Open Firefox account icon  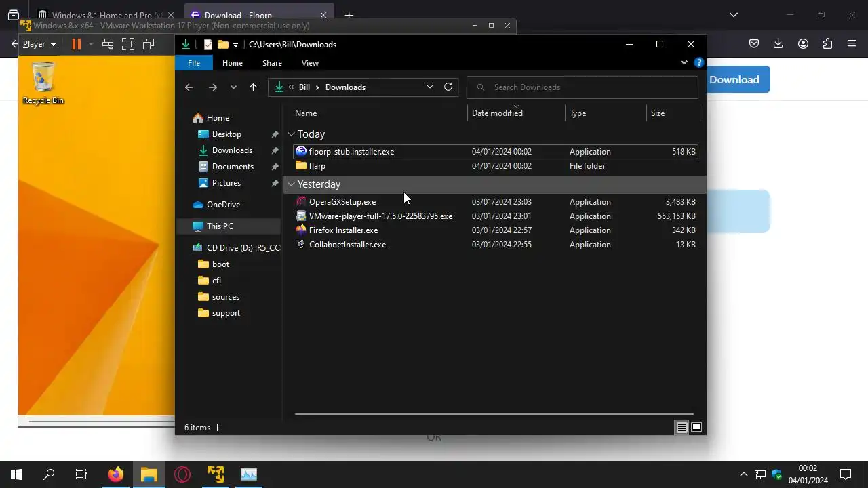coord(803,43)
